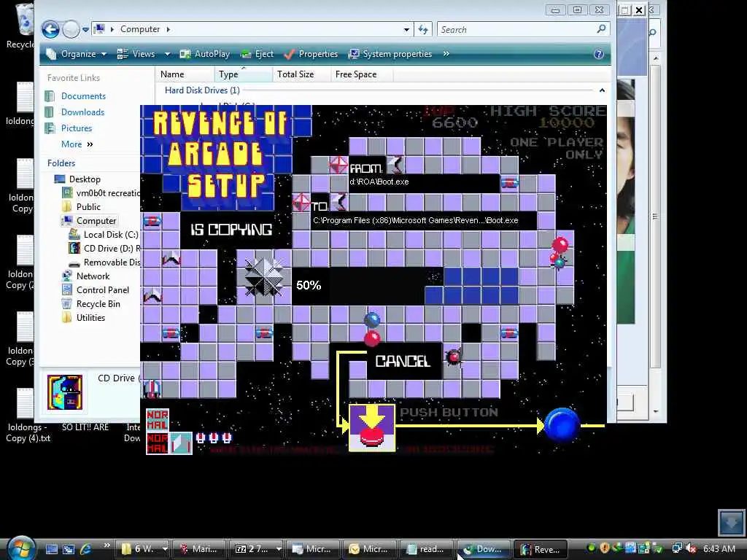Click the Windows Start orb
This screenshot has height=560, width=747.
click(x=21, y=548)
